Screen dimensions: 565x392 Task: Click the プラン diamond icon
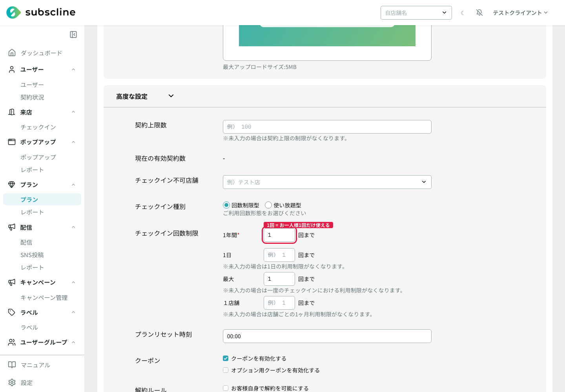(12, 185)
